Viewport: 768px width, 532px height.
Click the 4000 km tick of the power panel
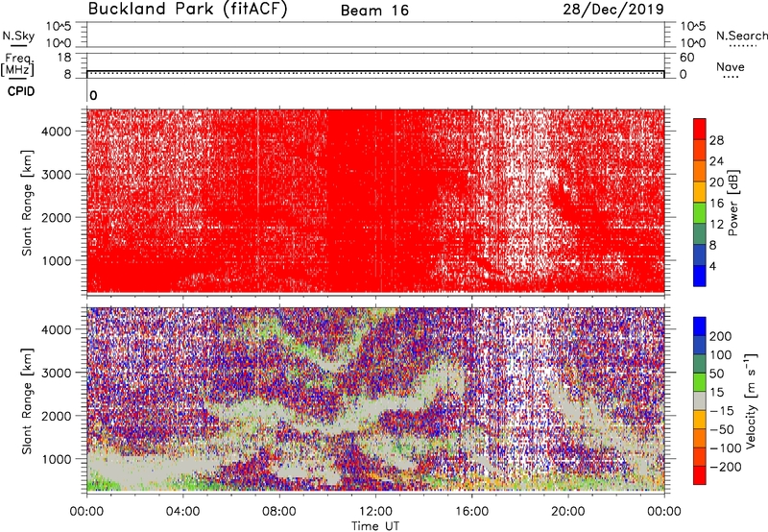click(x=57, y=132)
